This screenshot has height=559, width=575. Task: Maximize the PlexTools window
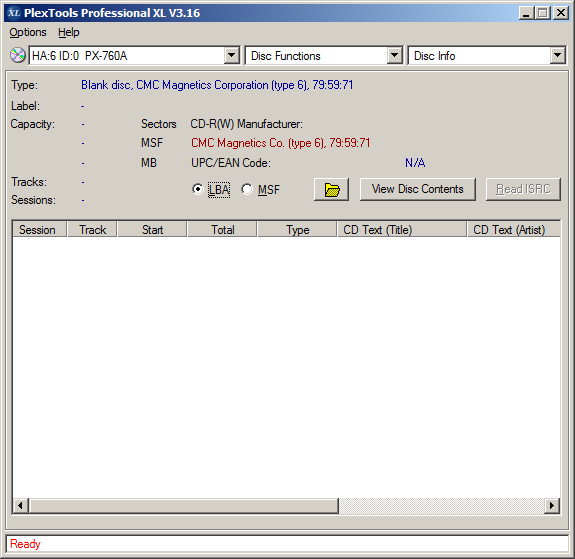point(543,13)
